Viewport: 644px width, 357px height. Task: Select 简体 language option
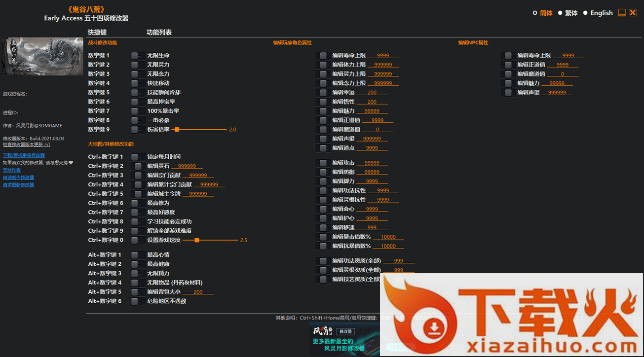tap(542, 13)
